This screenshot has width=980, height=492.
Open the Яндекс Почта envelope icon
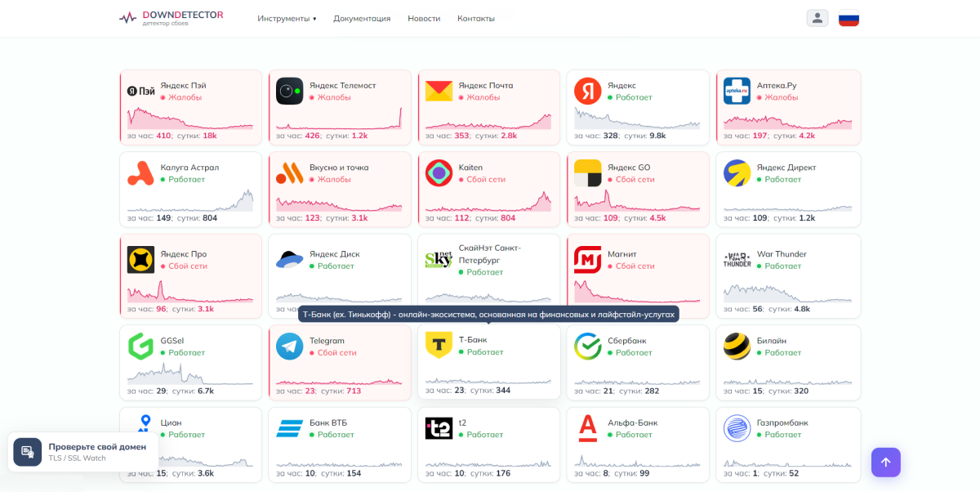click(439, 92)
